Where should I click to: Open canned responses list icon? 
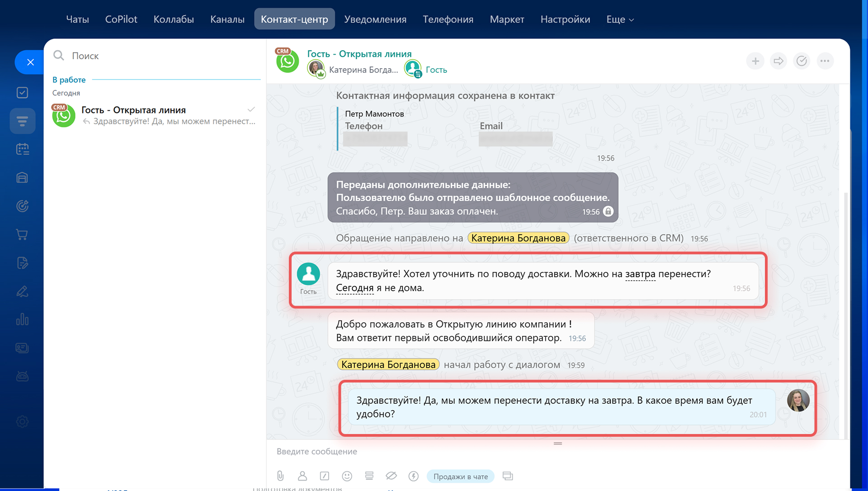(369, 476)
